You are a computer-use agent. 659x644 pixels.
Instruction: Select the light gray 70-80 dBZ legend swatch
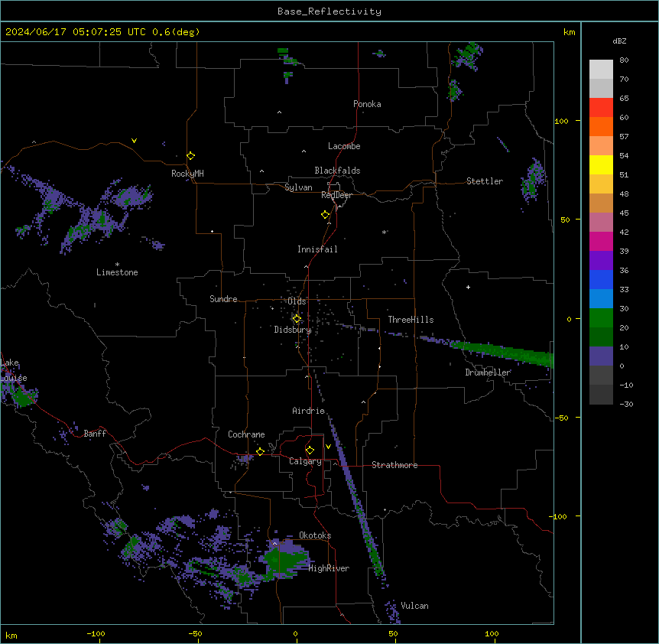pyautogui.click(x=601, y=70)
